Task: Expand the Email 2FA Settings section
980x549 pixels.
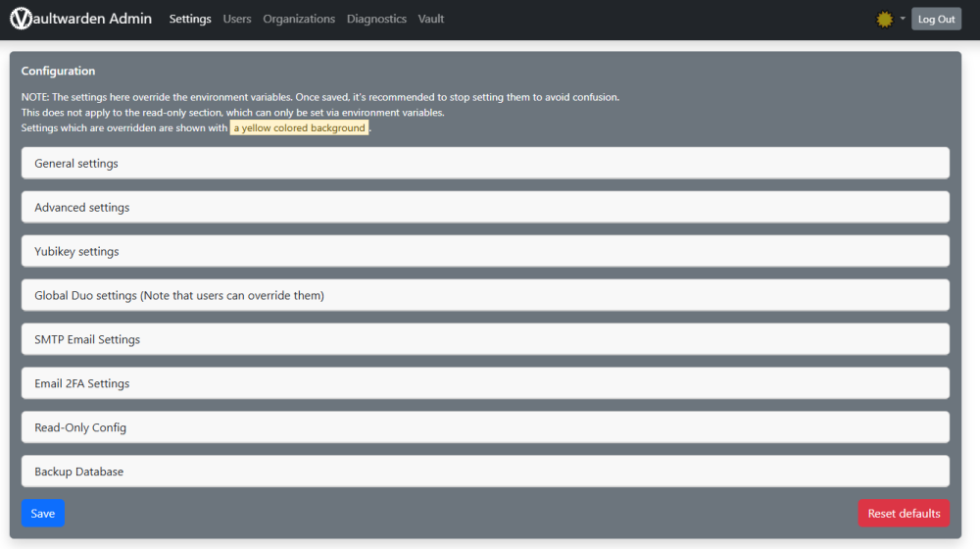Action: pyautogui.click(x=485, y=383)
